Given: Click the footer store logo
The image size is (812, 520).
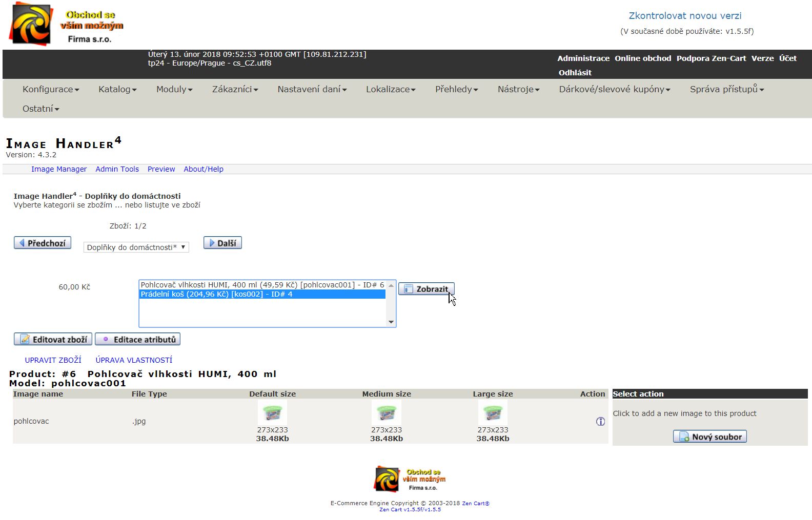Looking at the screenshot, I should point(410,479).
